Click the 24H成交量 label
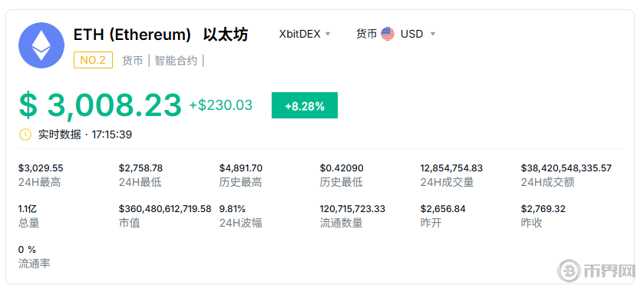Image resolution: width=644 pixels, height=292 pixels. coord(447,182)
